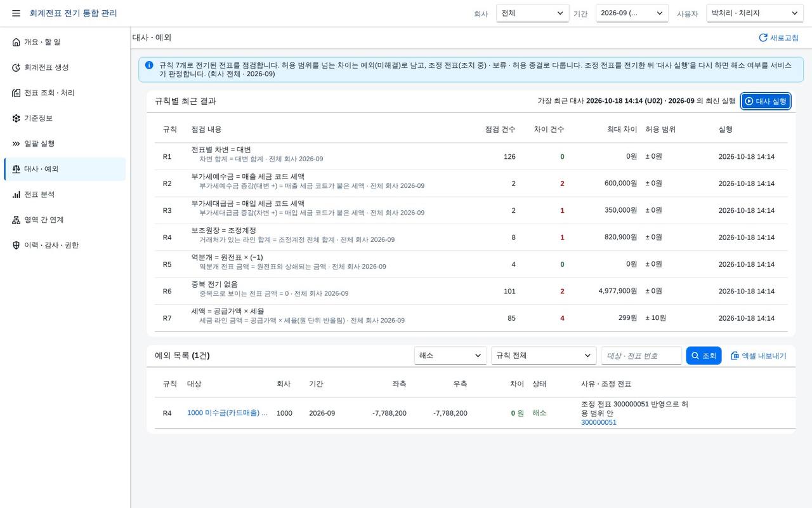Open the 해소 status filter dropdown
Viewport: 812px width, 508px height.
pyautogui.click(x=450, y=356)
